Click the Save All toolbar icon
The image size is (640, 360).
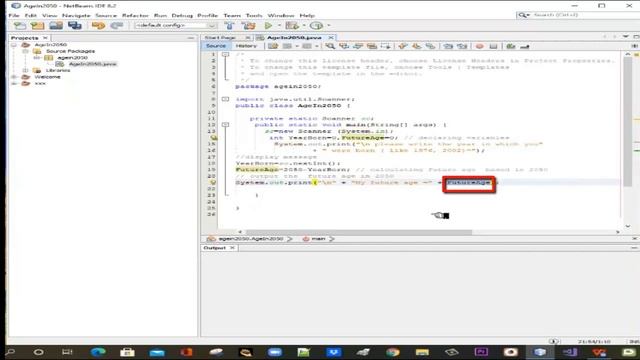click(74, 26)
